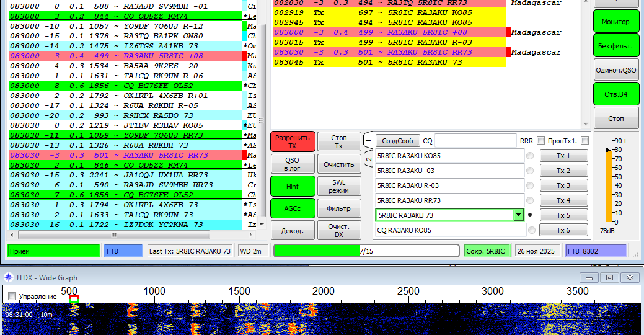Viewport: 644px width, 335px height.
Task: Click the WD 2m watchdog status label
Action: click(253, 251)
